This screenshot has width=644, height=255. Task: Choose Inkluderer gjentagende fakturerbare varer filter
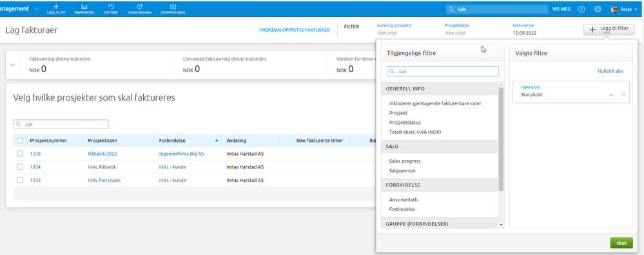coord(435,103)
